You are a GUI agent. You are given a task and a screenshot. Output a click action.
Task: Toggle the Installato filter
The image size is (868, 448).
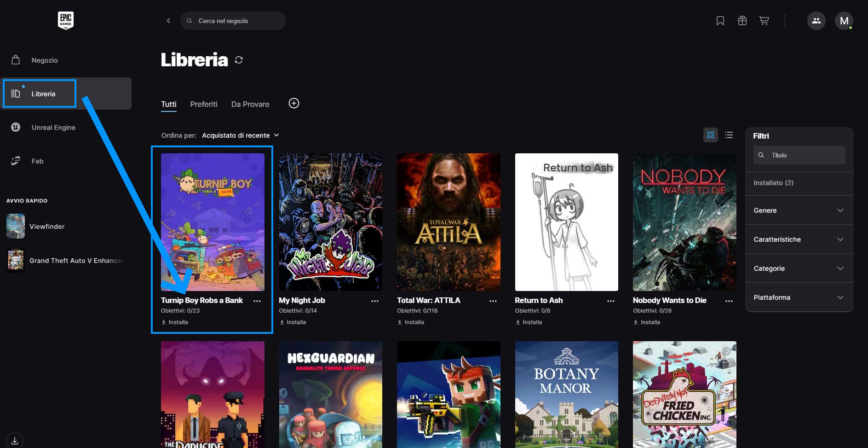click(773, 183)
